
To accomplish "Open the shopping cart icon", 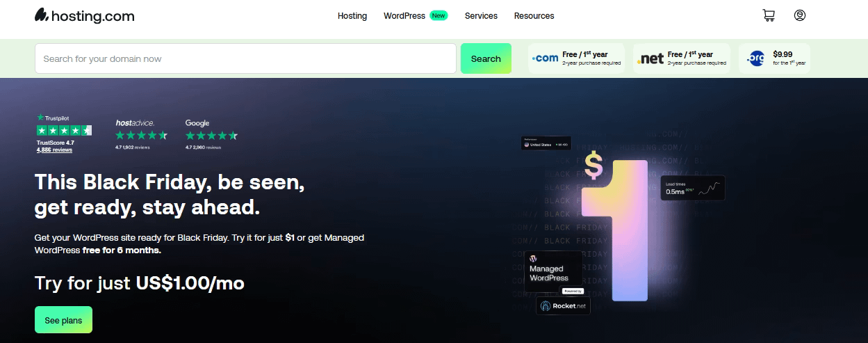I will [x=768, y=15].
